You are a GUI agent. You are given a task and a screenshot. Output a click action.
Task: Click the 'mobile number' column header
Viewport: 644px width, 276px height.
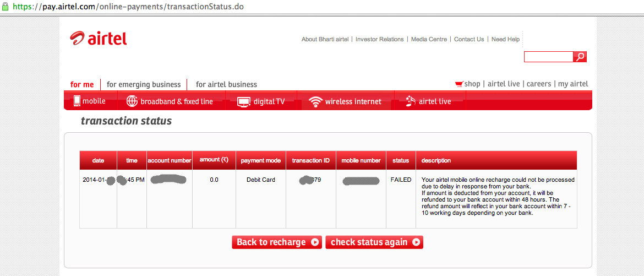(x=361, y=160)
